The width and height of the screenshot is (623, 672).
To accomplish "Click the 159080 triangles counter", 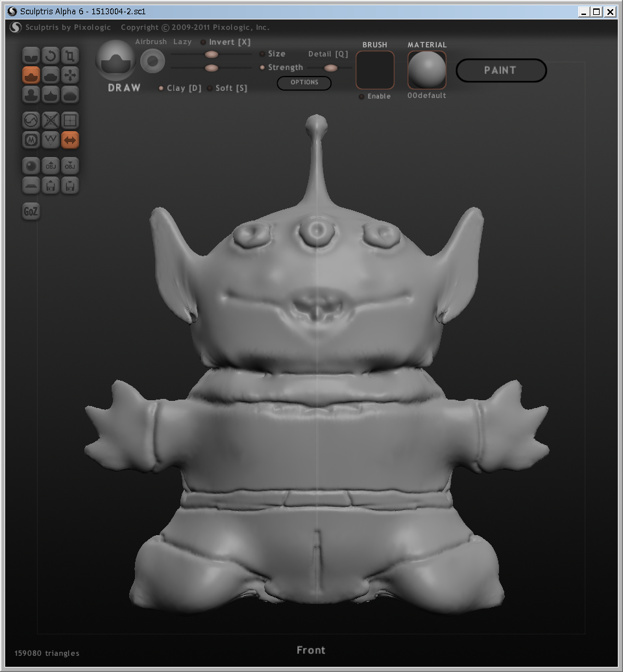I will (x=47, y=653).
